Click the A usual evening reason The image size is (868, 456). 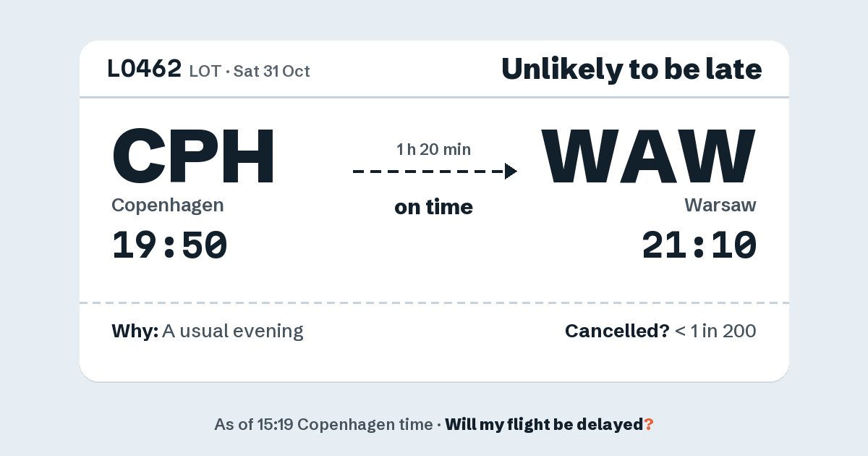tap(233, 332)
